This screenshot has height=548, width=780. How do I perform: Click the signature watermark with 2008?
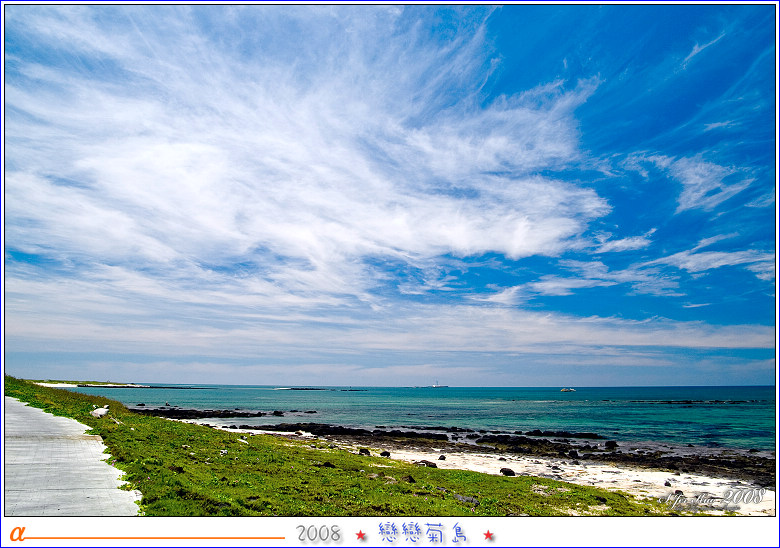click(713, 497)
